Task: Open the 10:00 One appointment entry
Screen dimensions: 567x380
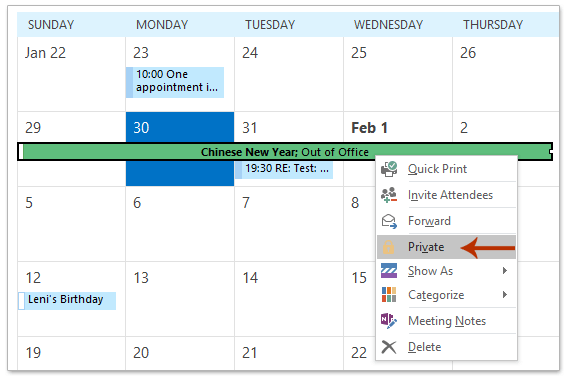Action: coord(175,82)
